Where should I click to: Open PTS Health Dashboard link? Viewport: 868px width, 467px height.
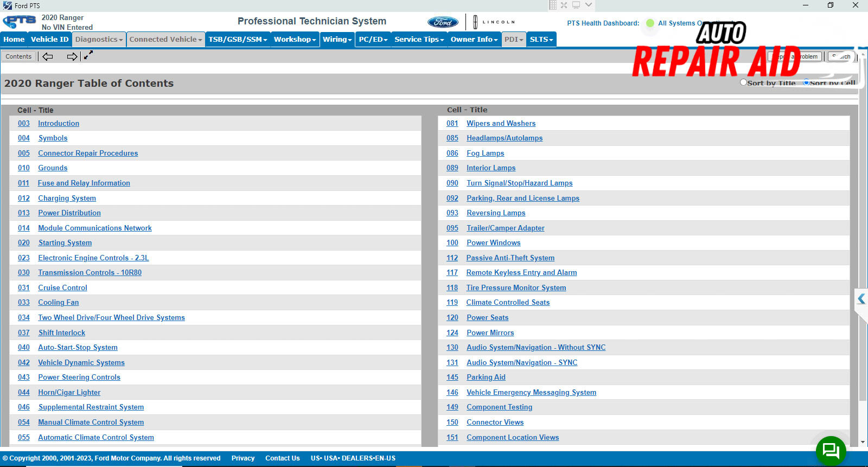(x=603, y=23)
